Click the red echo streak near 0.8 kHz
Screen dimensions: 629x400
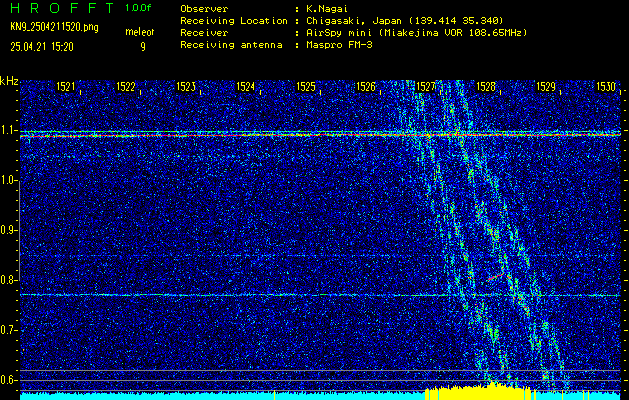tap(497, 276)
